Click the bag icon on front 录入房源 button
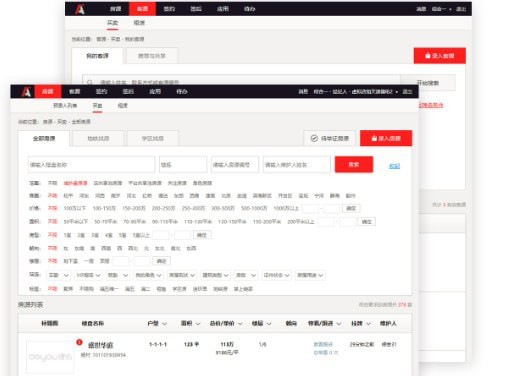This screenshot has height=376, width=508. (374, 138)
